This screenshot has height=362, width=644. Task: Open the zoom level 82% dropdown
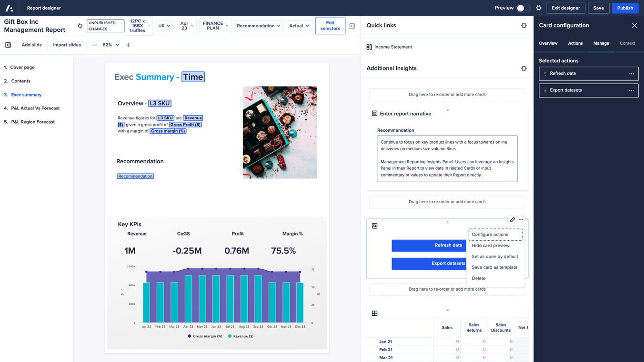pos(111,45)
